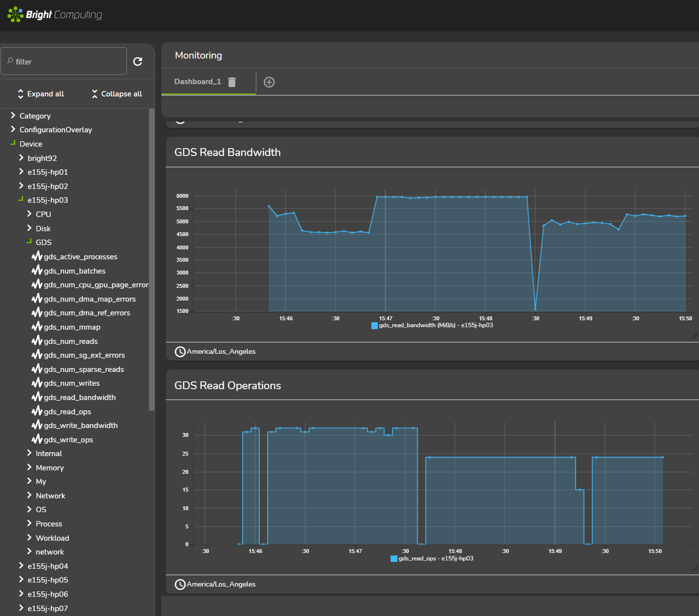Toggle the gds_read_bandwidth legend series in the chart
Image resolution: width=699 pixels, height=616 pixels.
[374, 326]
